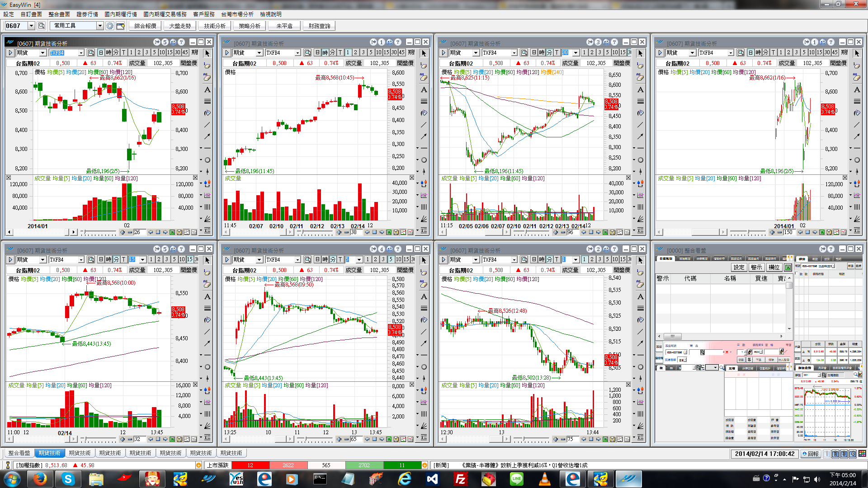Click save disk icon under first chart

point(179,232)
